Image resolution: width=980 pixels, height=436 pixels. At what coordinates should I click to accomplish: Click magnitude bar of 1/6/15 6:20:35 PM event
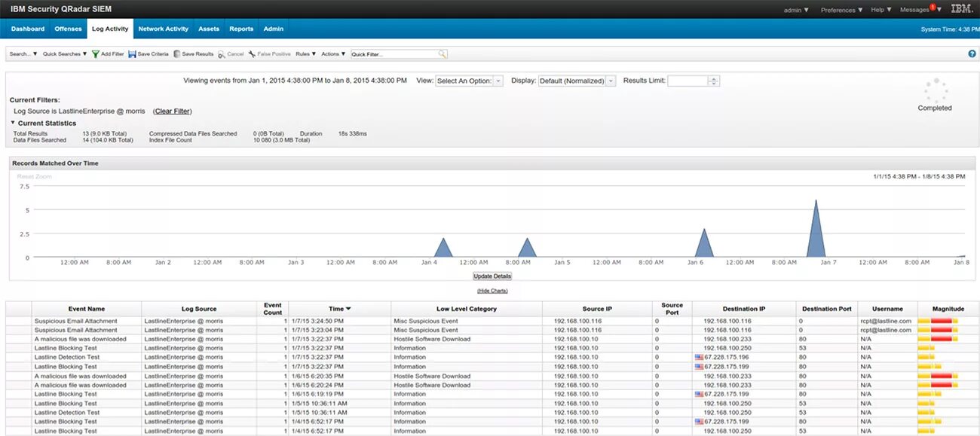(x=937, y=375)
